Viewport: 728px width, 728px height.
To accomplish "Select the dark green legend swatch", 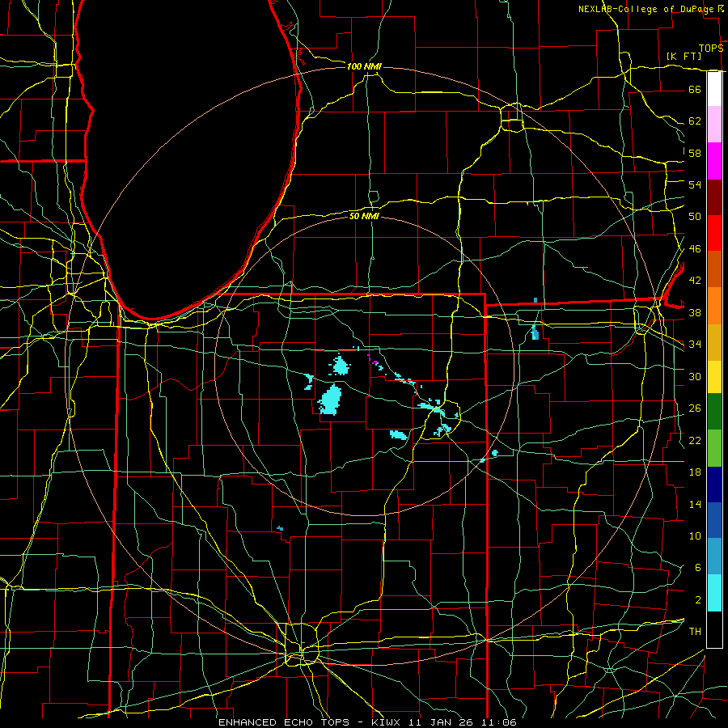I will tap(714, 412).
